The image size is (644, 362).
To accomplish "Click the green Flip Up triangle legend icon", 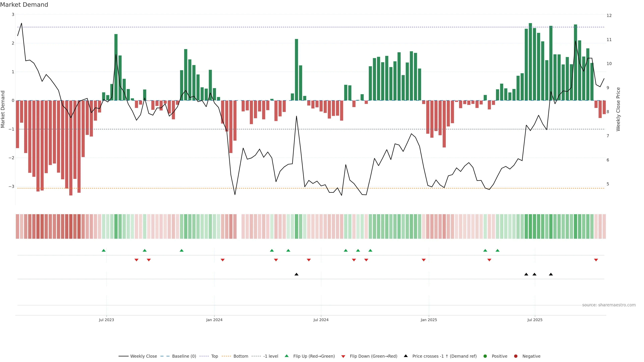I will (287, 356).
